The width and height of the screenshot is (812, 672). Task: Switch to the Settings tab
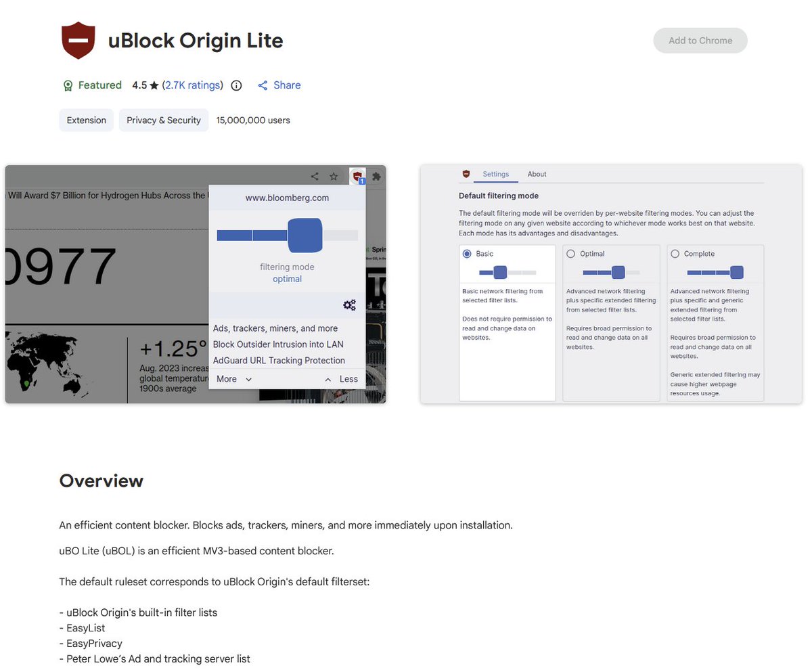click(x=496, y=174)
